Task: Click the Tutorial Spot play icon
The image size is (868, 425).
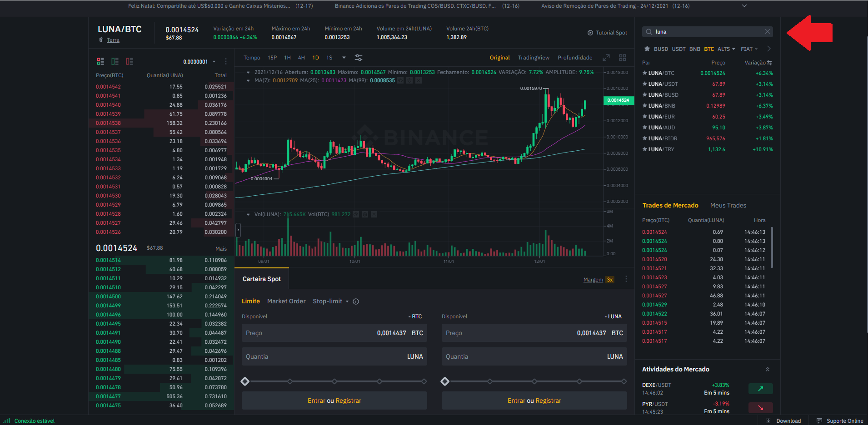Action: coord(590,33)
